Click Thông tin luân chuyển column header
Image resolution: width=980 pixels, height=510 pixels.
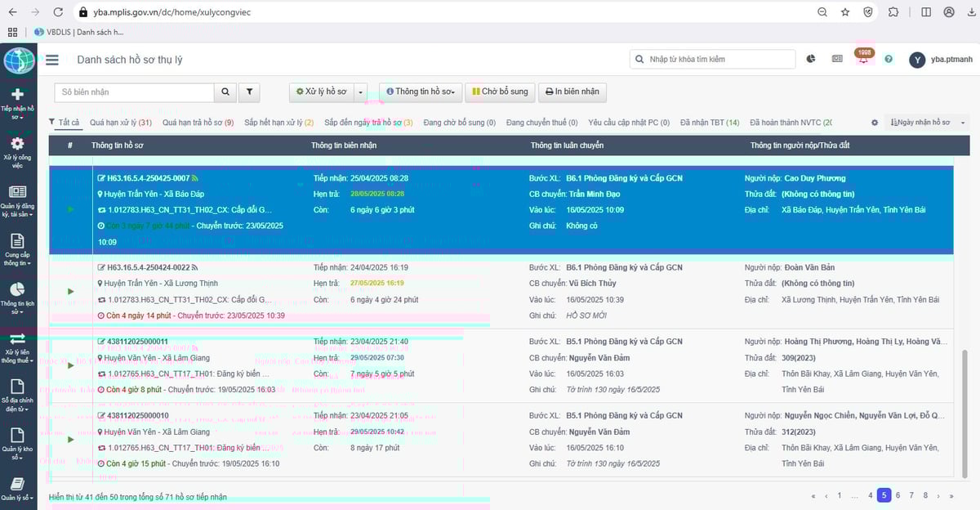tap(567, 145)
